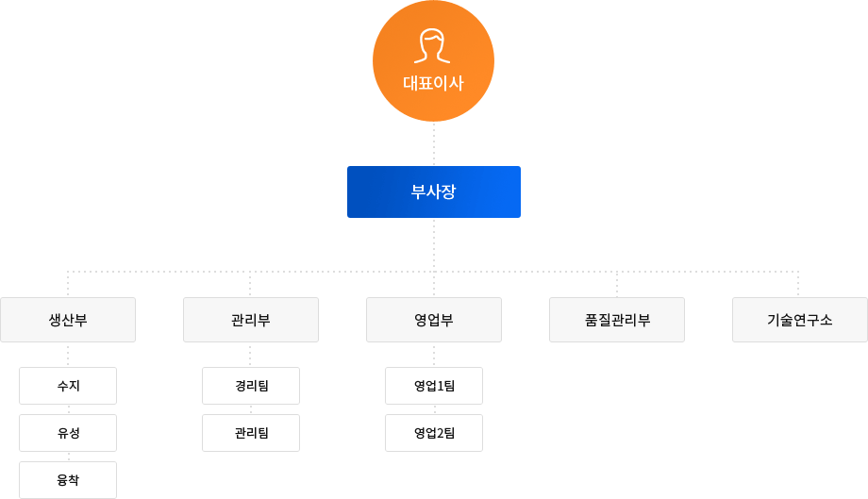
Task: Select the 대표이사 text label
Action: pyautogui.click(x=433, y=83)
